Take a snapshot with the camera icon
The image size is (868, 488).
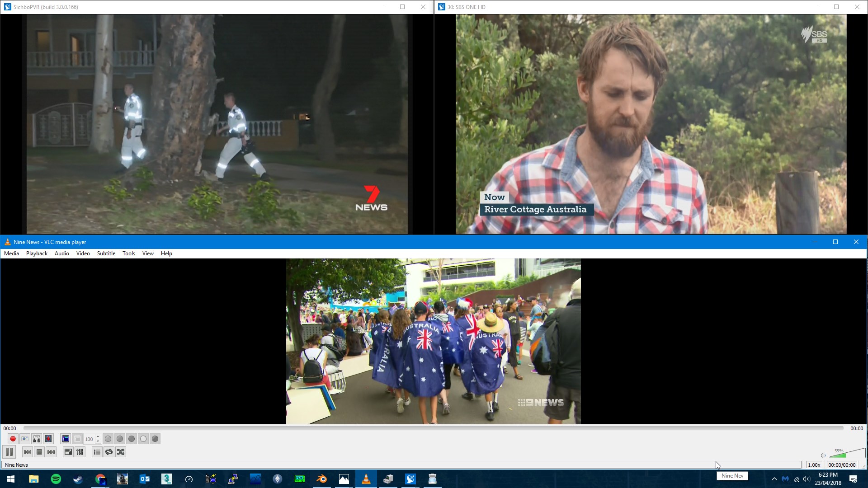click(x=25, y=439)
